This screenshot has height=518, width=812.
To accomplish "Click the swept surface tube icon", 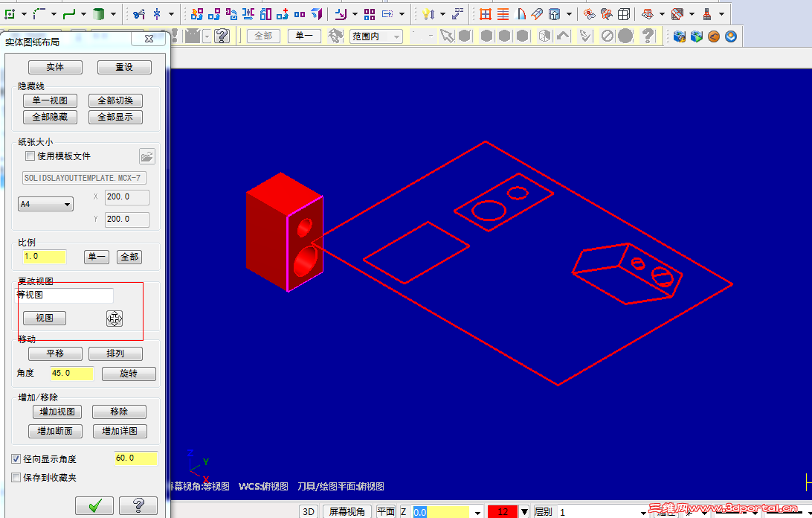I will pyautogui.click(x=537, y=14).
